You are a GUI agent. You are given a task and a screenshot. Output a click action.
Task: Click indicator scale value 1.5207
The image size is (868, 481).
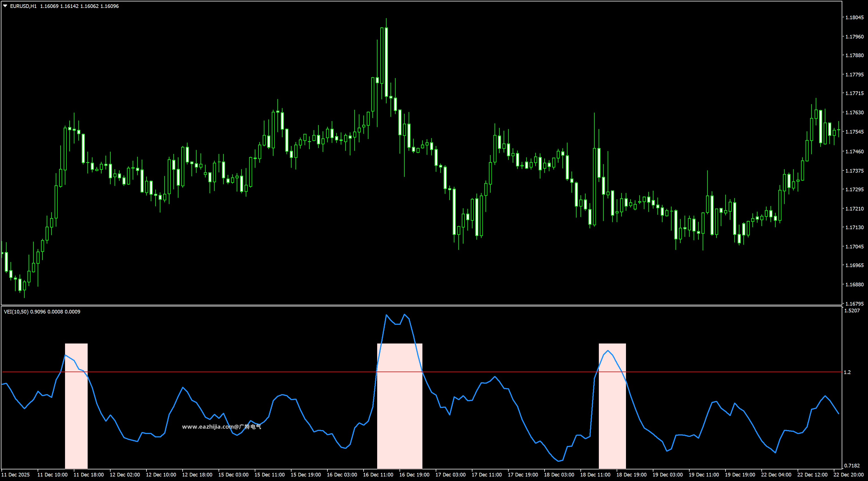(852, 311)
